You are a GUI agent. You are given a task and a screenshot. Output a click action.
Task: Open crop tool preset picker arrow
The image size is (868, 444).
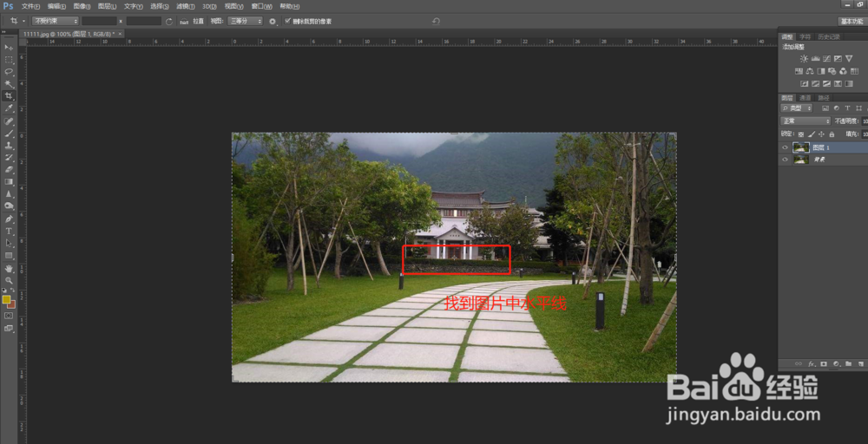(23, 21)
